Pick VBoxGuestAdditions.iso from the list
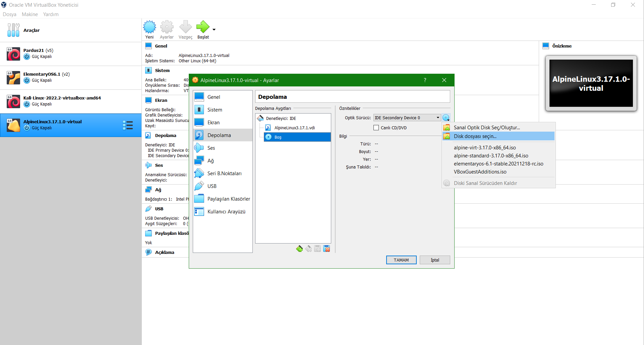This screenshot has height=345, width=644. pyautogui.click(x=498, y=171)
